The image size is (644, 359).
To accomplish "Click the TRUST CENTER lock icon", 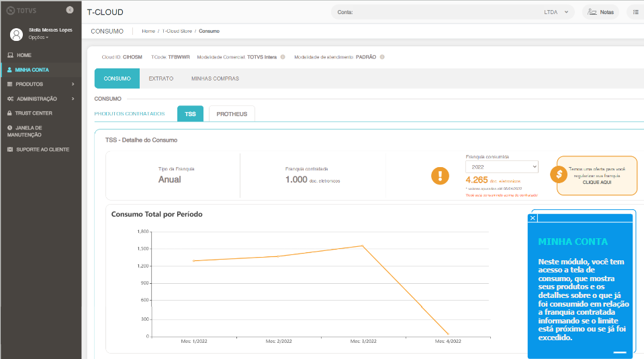I will (9, 113).
